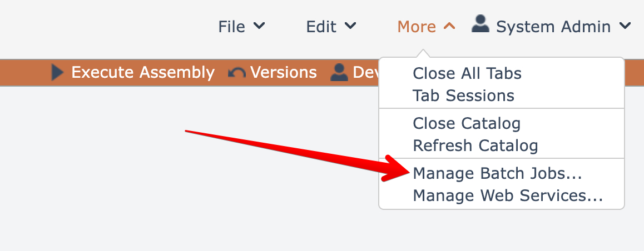Screen dimensions: 644x251
Task: Click the System Admin user avatar icon
Action: point(480,24)
